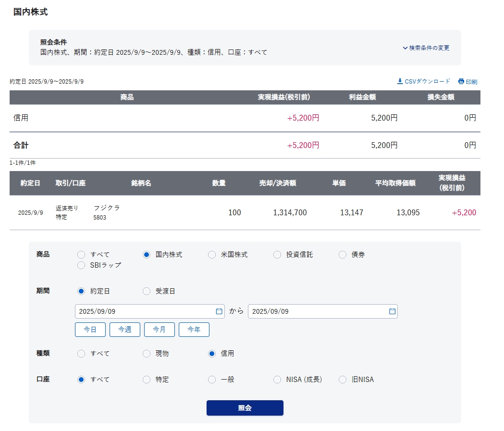Viewport: 504px width, 431px height.
Task: Choose the 受渡日 period radio button
Action: [147, 291]
